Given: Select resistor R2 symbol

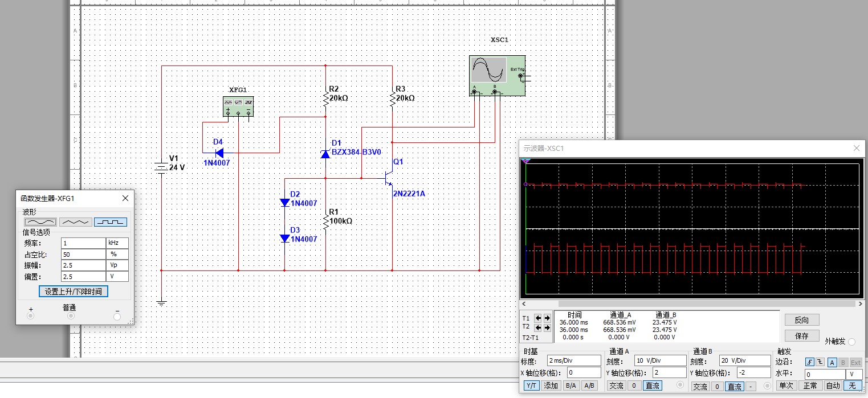Looking at the screenshot, I should (325, 99).
